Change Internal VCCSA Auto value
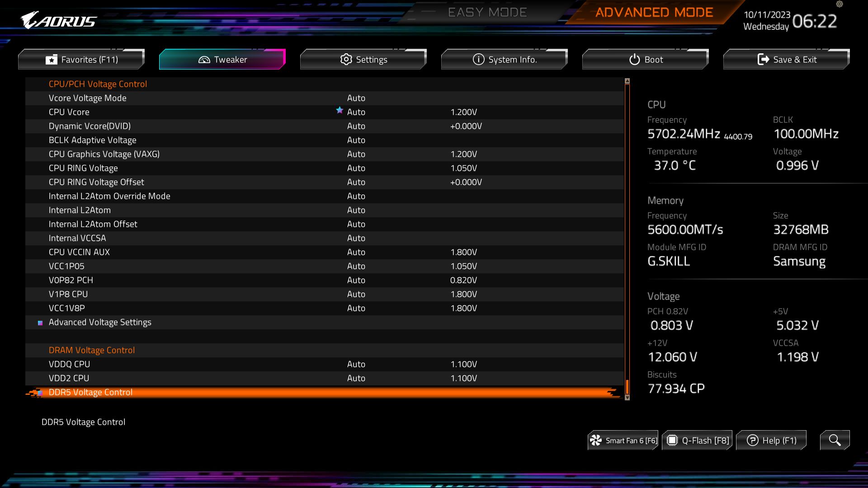This screenshot has width=868, height=488. tap(356, 238)
